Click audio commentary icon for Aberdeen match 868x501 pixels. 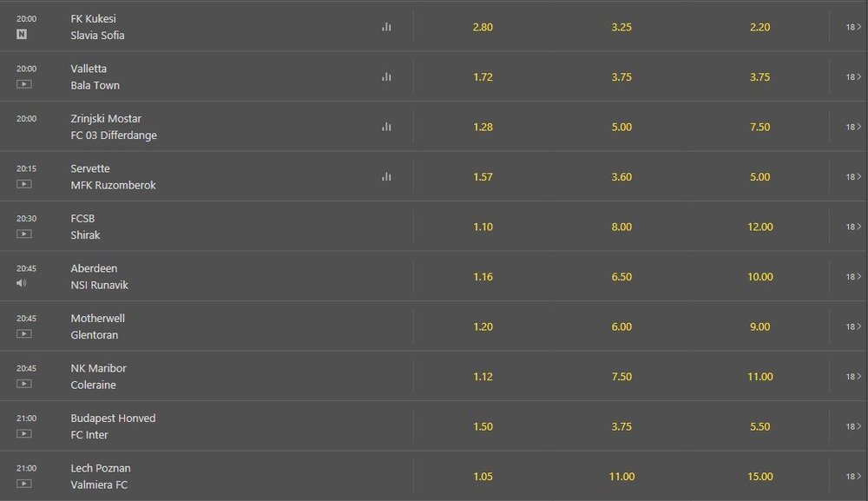pyautogui.click(x=22, y=283)
